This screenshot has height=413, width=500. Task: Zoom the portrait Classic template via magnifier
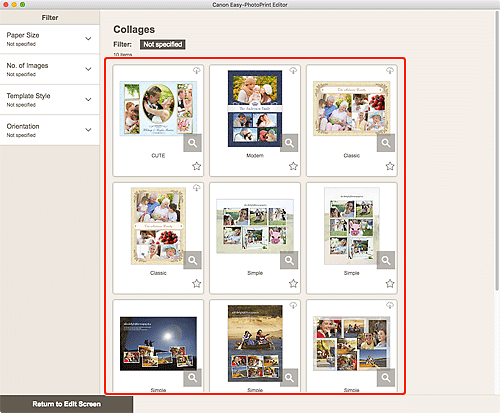[x=192, y=260]
